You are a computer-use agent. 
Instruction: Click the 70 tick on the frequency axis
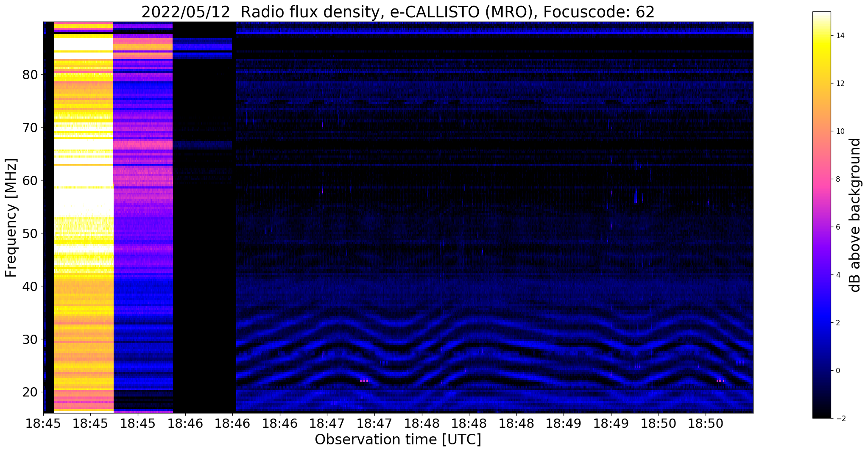pos(30,128)
